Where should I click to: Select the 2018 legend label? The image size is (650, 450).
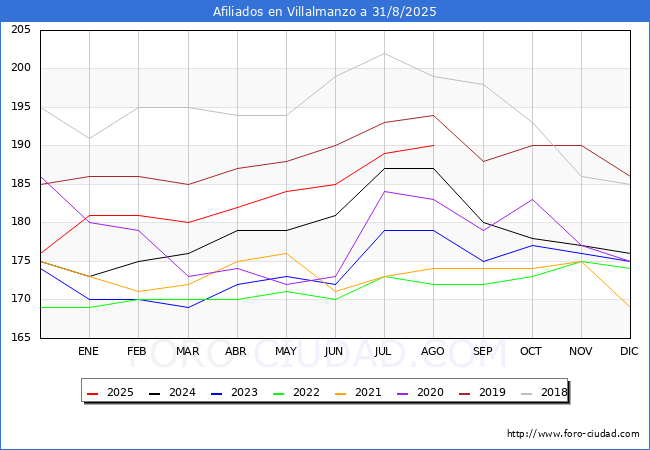554,392
